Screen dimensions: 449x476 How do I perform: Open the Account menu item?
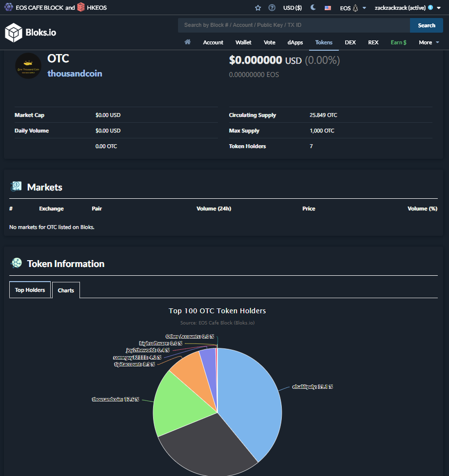coord(213,42)
